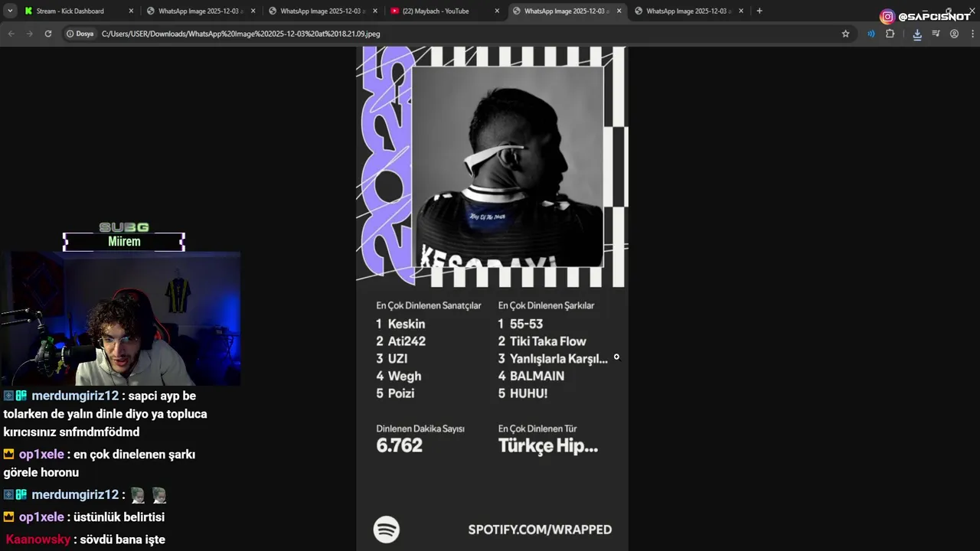Click the 6.762 minutes value
The image size is (980, 551).
click(399, 445)
